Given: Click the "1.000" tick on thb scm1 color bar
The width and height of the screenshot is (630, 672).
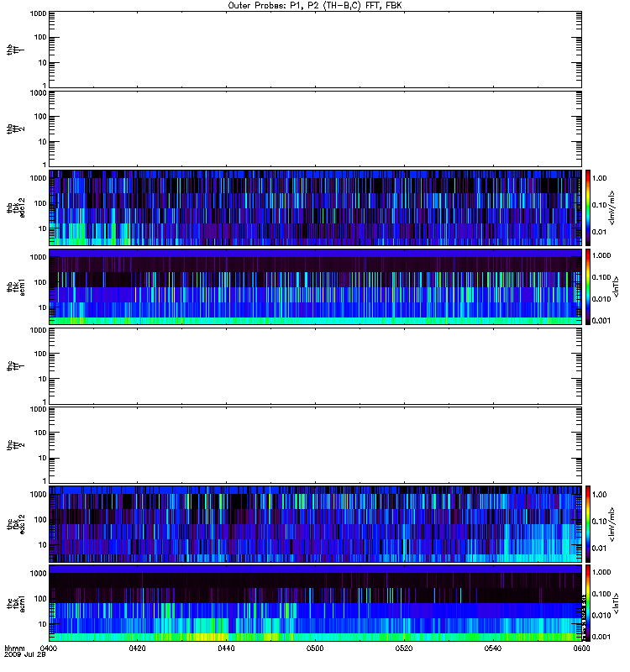Looking at the screenshot, I should click(601, 255).
